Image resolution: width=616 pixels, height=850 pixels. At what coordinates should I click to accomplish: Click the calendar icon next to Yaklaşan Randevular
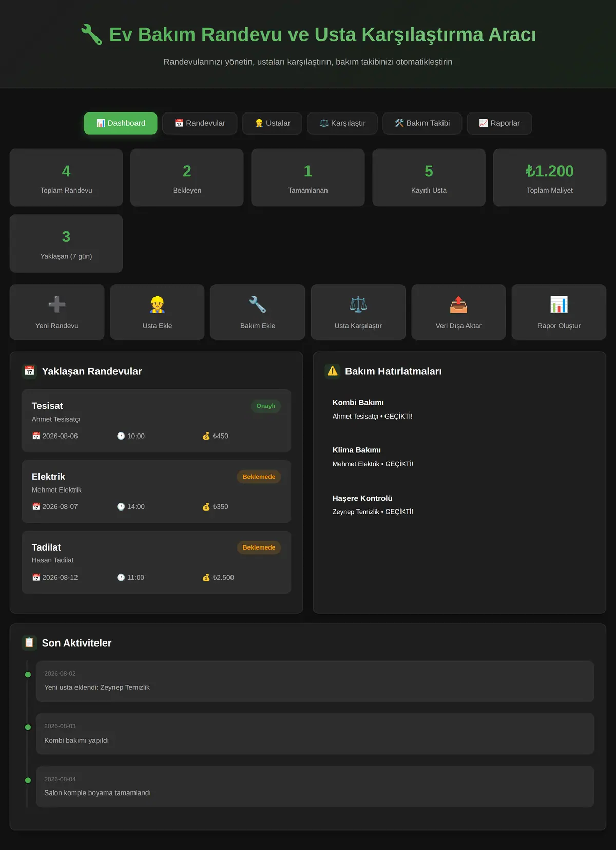click(29, 371)
